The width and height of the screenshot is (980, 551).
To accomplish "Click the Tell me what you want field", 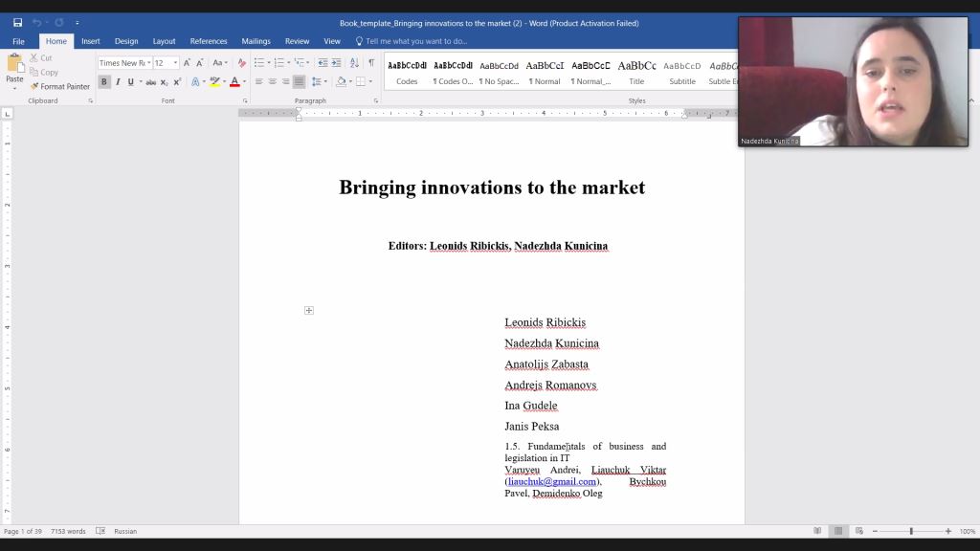I will click(x=415, y=41).
